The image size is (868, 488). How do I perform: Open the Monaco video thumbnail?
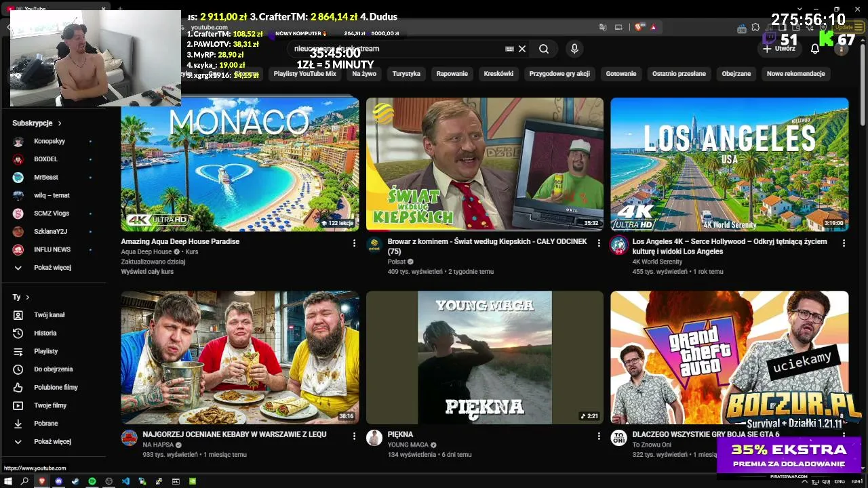pyautogui.click(x=240, y=164)
